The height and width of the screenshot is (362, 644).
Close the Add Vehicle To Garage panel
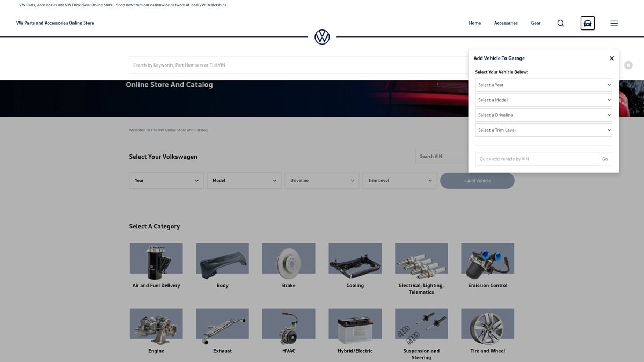[x=611, y=58]
